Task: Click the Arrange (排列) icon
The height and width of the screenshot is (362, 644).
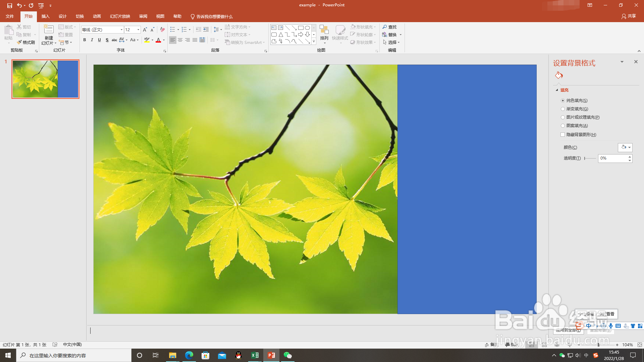Action: click(324, 33)
